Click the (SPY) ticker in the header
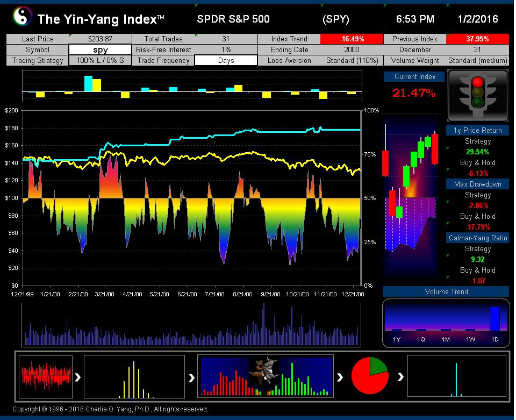516x420 pixels. click(x=335, y=19)
